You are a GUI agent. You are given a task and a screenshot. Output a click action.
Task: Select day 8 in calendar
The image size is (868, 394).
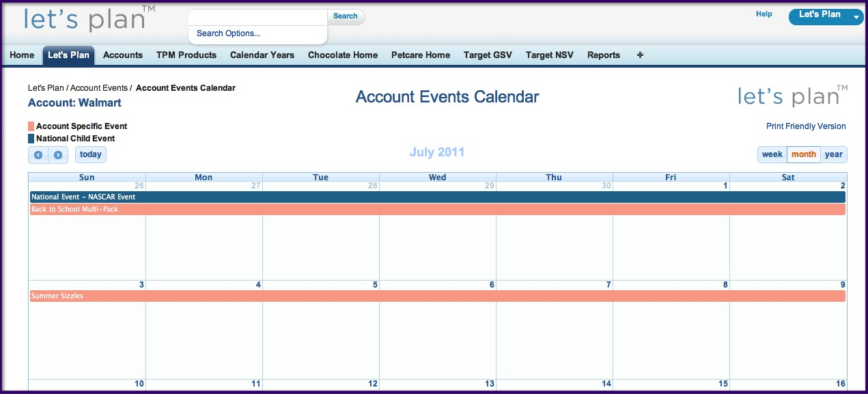725,285
